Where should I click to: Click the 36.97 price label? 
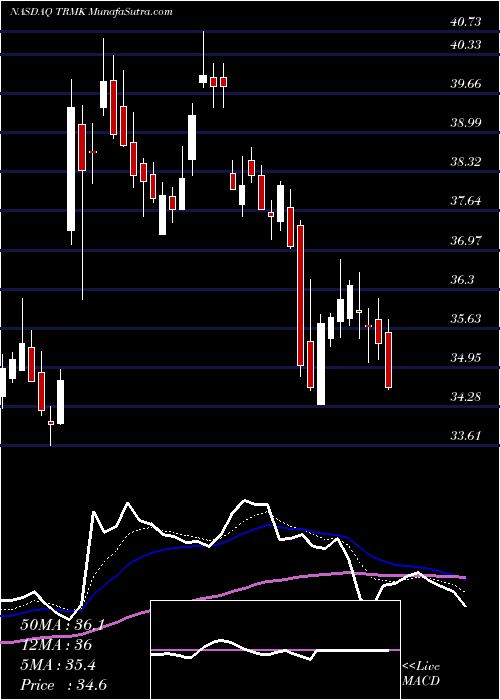click(x=466, y=240)
